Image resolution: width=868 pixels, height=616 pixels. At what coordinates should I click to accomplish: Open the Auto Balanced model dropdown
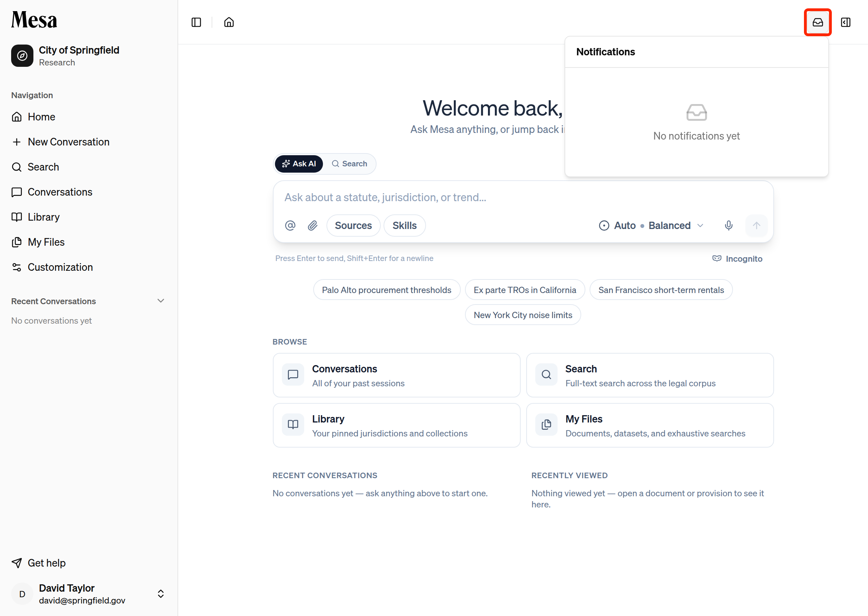click(651, 226)
